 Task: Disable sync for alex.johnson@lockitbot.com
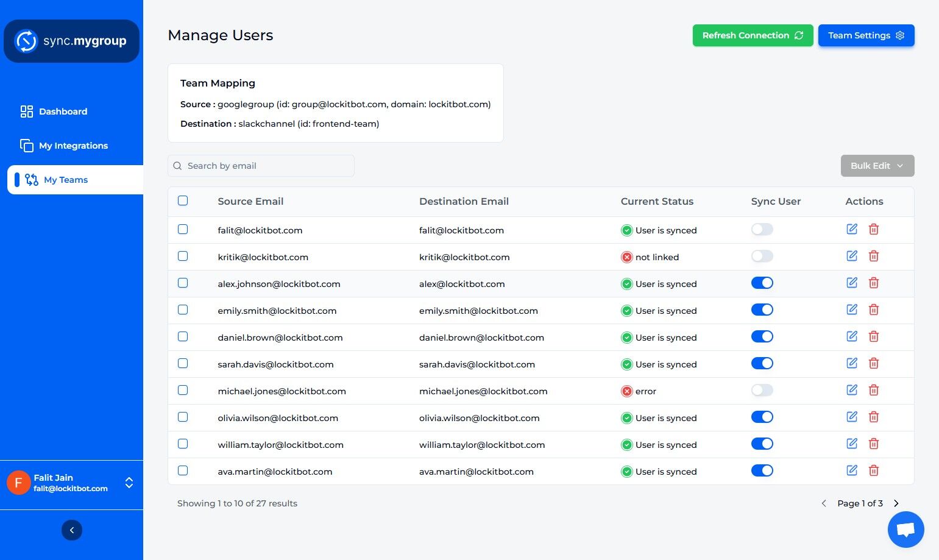pos(762,283)
